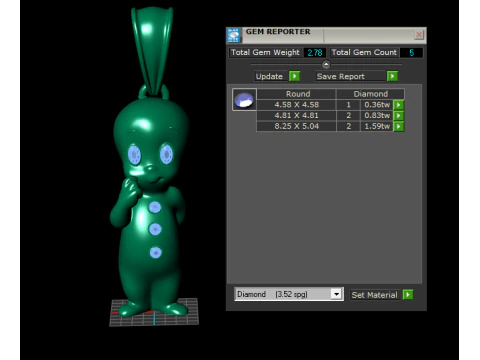Click the Set Material label
The image size is (480, 360).
(x=375, y=295)
